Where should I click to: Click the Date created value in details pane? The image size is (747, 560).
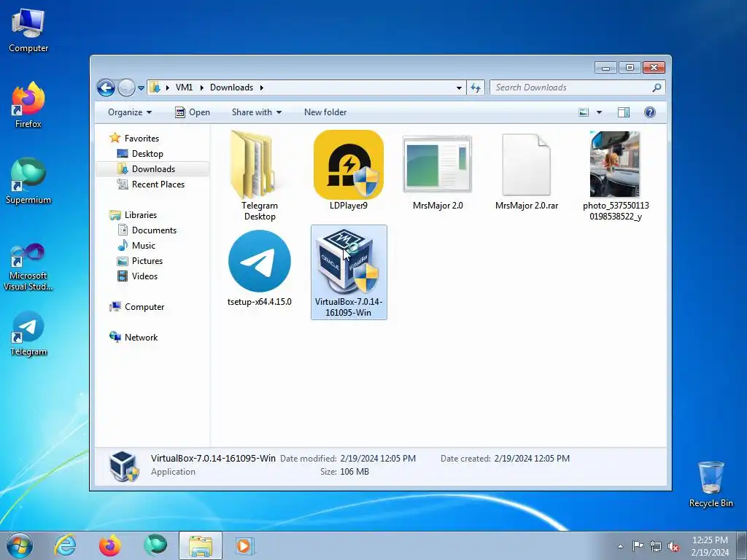pos(532,459)
